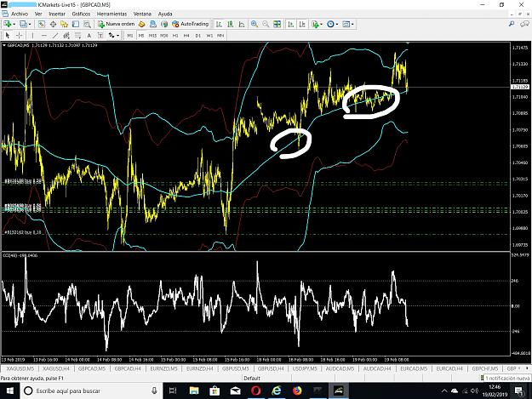
Task: Switch to bar chart display
Action: [219, 24]
